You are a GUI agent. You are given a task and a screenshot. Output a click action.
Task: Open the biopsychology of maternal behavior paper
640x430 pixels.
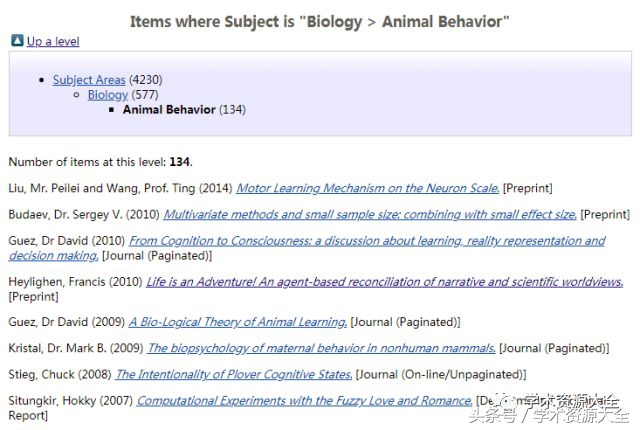[321, 348]
